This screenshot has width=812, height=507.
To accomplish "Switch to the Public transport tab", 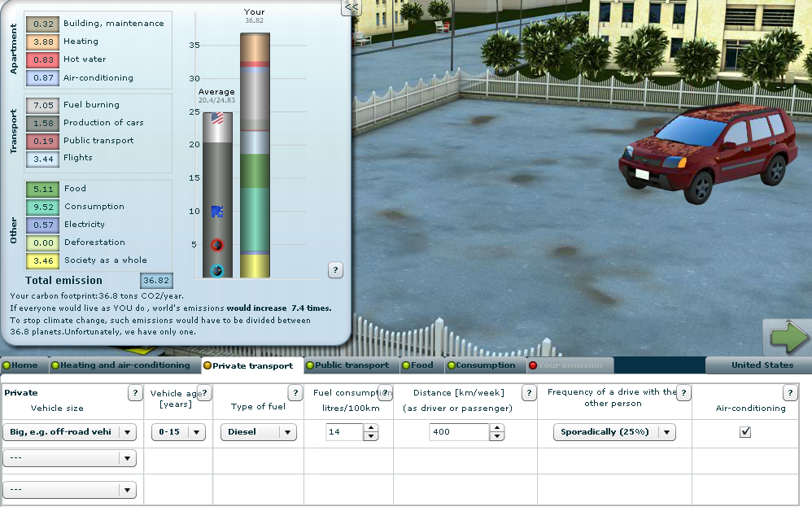I will pyautogui.click(x=351, y=365).
